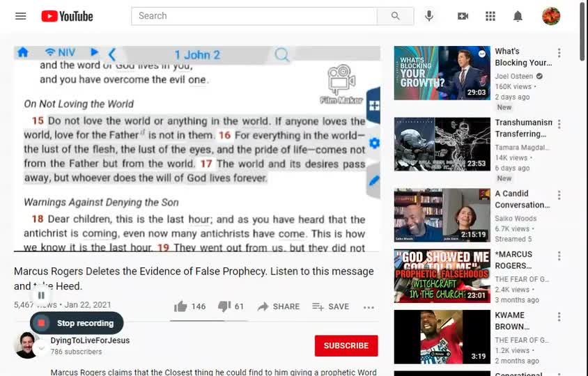Tap the Bible app search magnifier
The image size is (588, 376).
tap(281, 55)
